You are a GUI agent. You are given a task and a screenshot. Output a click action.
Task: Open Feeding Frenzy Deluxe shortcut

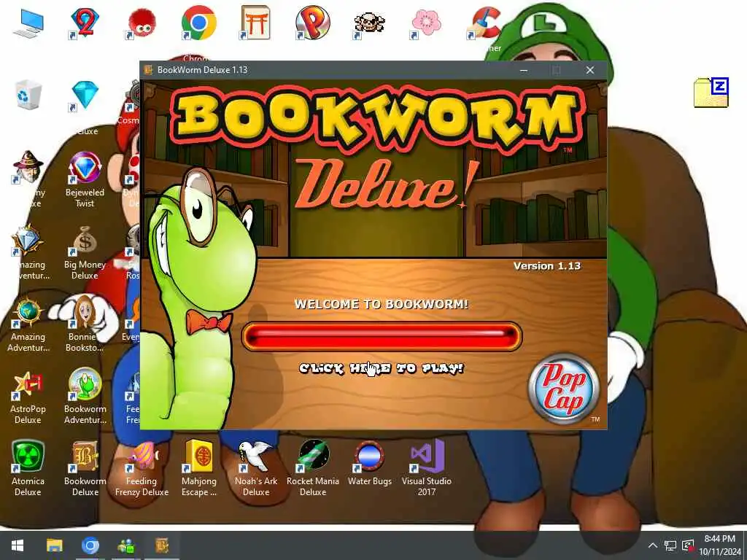142,468
